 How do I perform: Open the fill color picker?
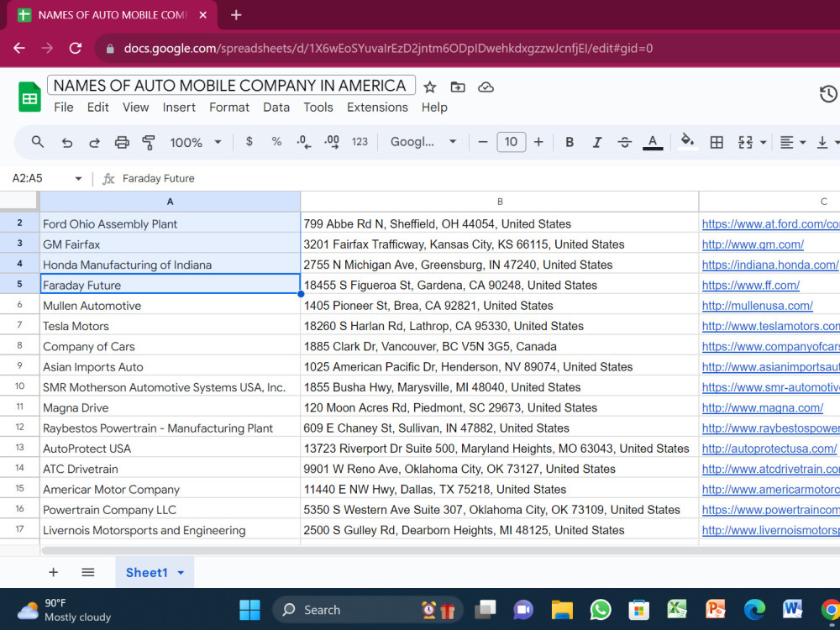(687, 142)
